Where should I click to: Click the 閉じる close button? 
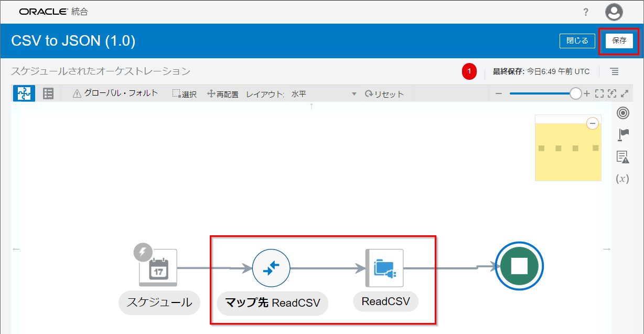(x=577, y=40)
